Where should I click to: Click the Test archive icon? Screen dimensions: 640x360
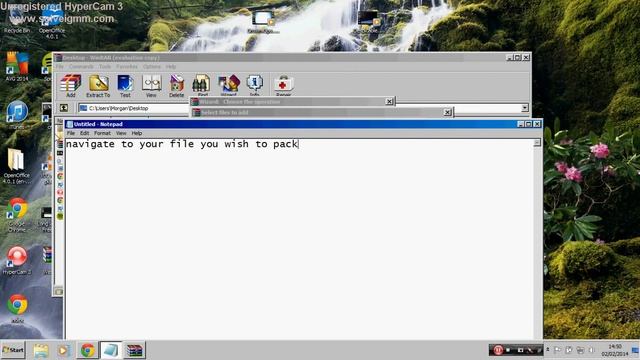(x=125, y=86)
